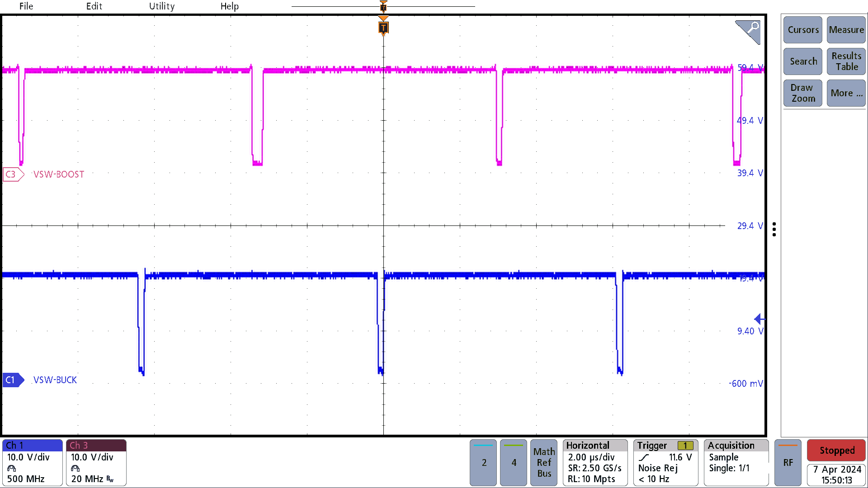Viewport: 868px width, 488px height.
Task: Expand the More... options button
Action: pyautogui.click(x=846, y=93)
